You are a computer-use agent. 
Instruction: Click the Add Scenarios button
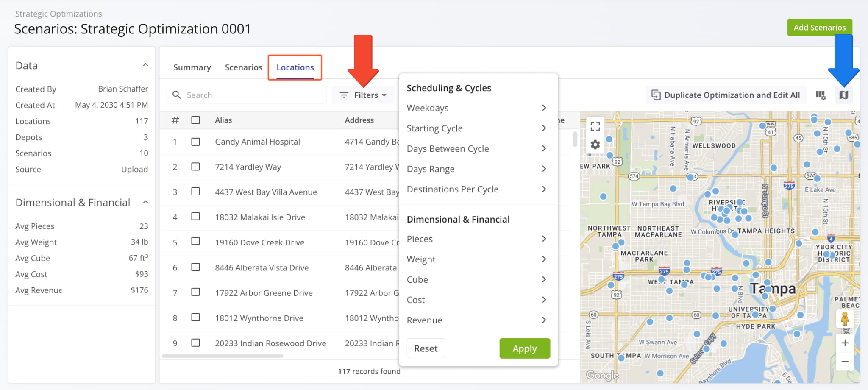click(x=819, y=28)
